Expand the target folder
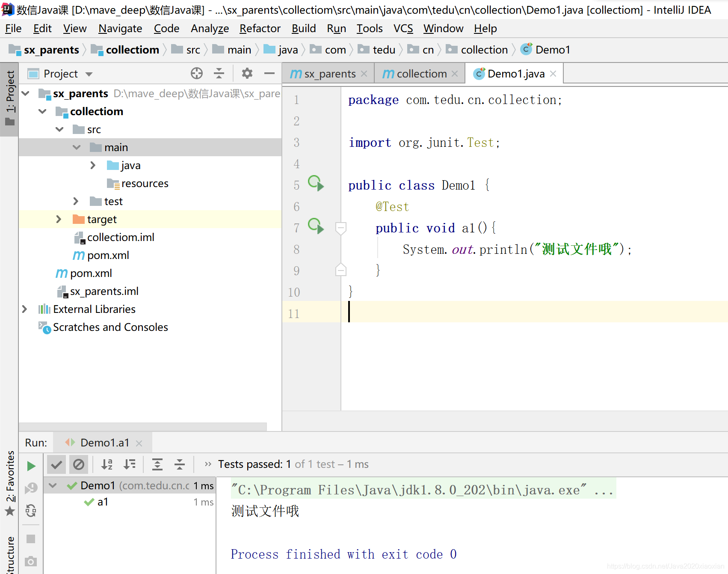 (x=59, y=219)
